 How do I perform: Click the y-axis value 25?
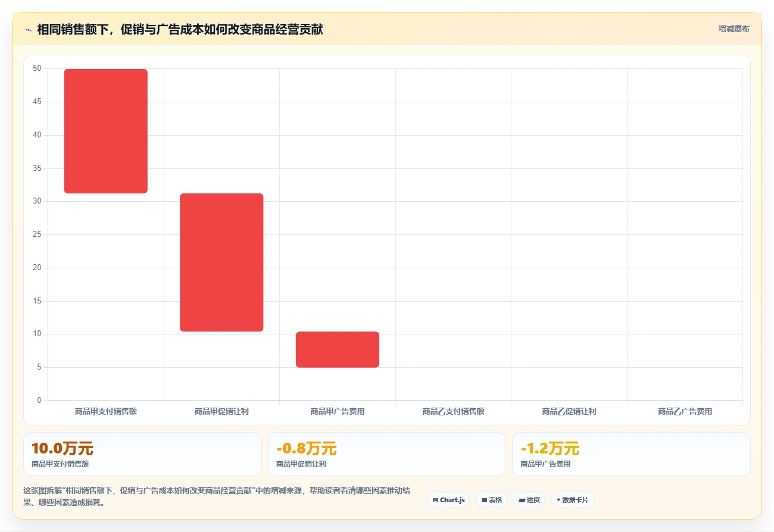[37, 234]
